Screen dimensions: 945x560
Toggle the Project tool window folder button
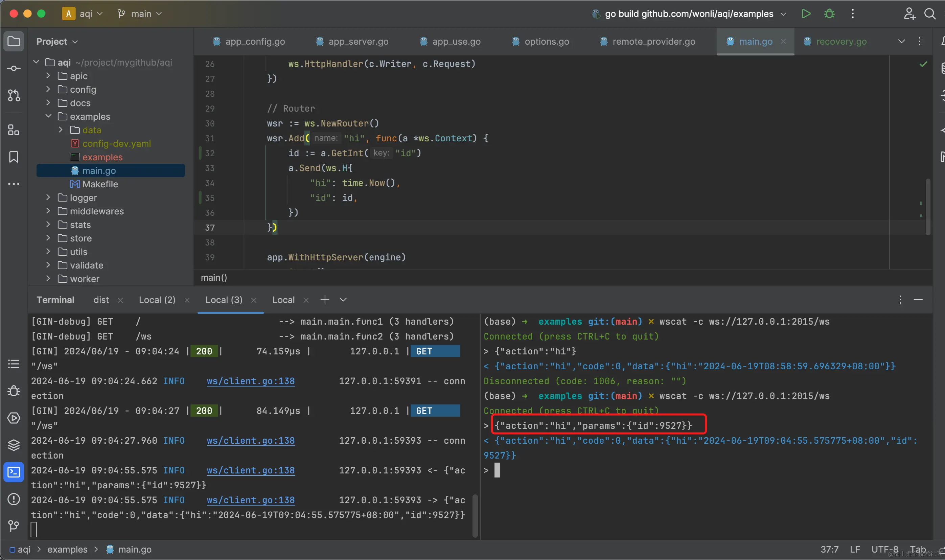pos(14,41)
